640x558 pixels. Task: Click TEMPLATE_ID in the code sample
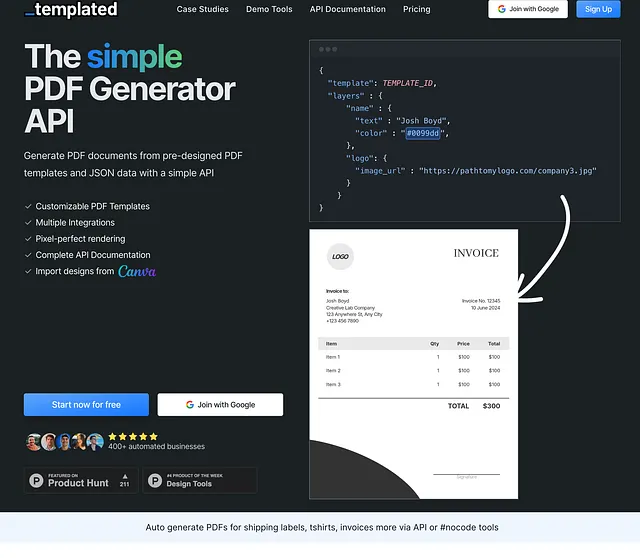pyautogui.click(x=407, y=83)
